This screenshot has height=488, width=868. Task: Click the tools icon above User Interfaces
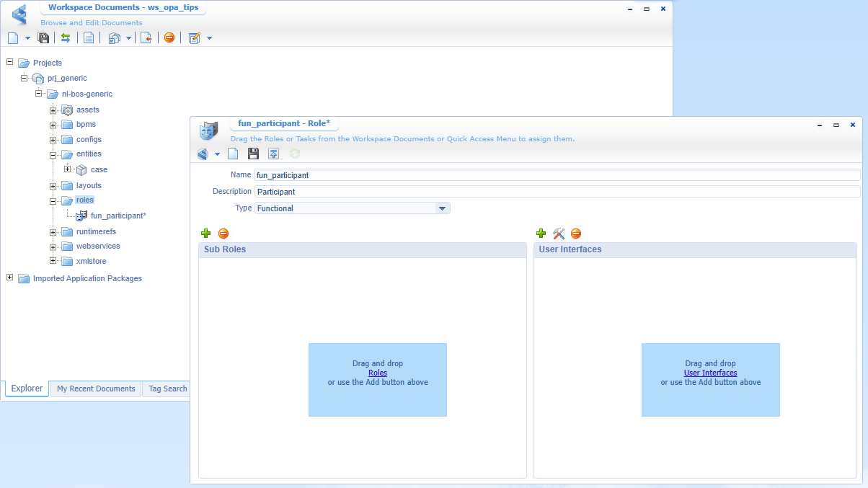(559, 234)
